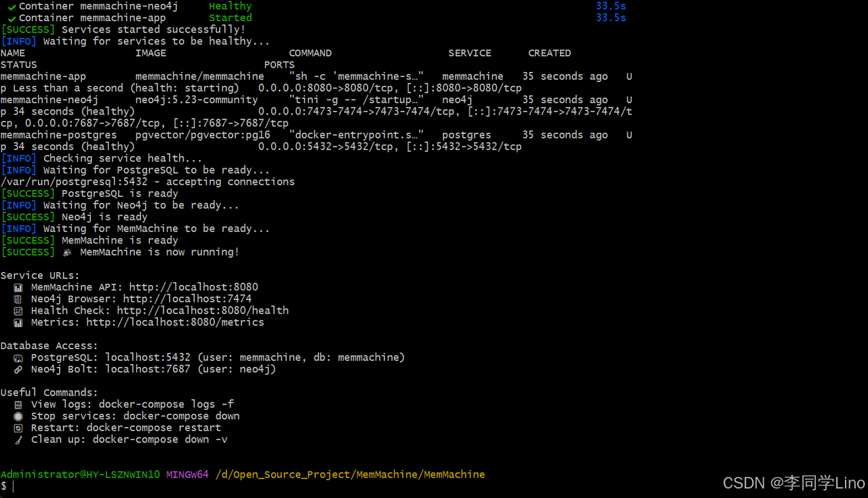The width and height of the screenshot is (868, 498).
Task: Open the http://localhost:8080/health link
Action: (203, 310)
